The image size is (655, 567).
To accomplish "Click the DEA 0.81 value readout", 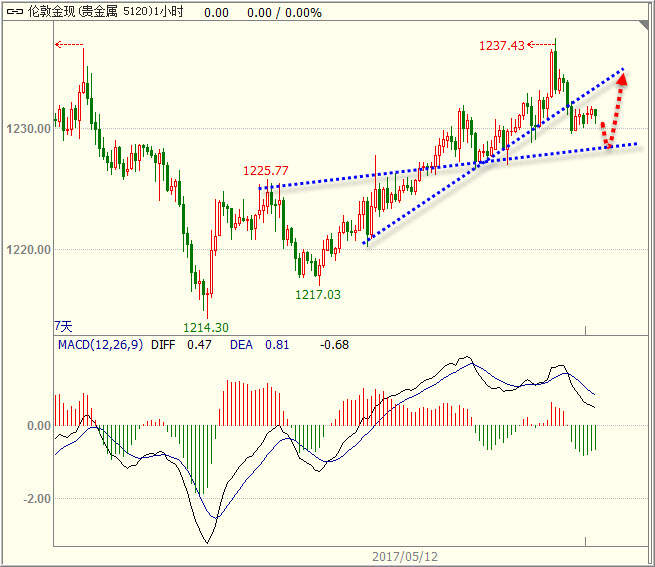I will [x=259, y=345].
